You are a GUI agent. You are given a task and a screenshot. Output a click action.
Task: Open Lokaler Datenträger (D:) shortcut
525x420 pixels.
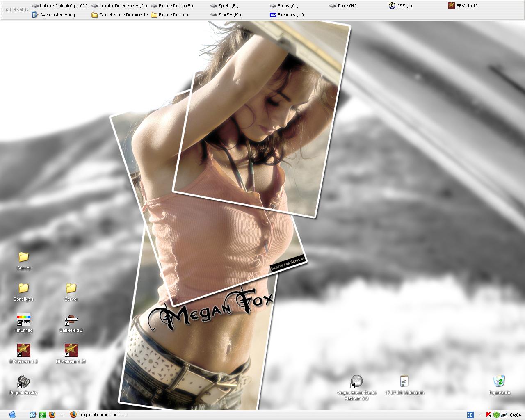(119, 6)
